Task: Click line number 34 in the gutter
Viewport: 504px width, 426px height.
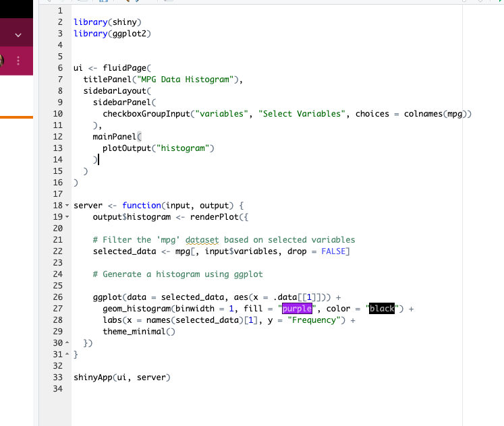Action: pos(58,389)
